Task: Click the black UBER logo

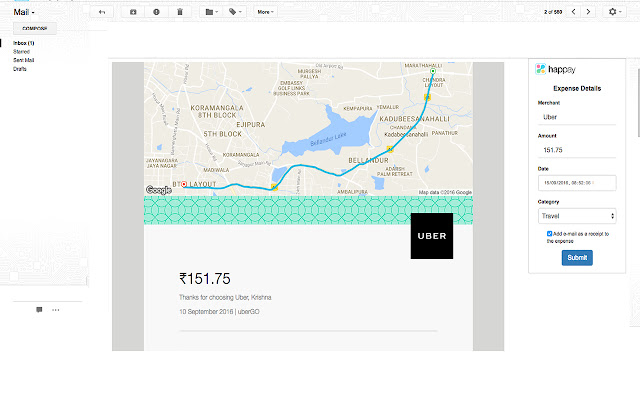Action: click(432, 236)
